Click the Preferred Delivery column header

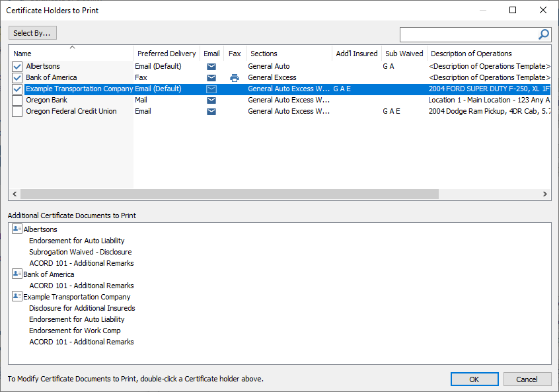167,54
